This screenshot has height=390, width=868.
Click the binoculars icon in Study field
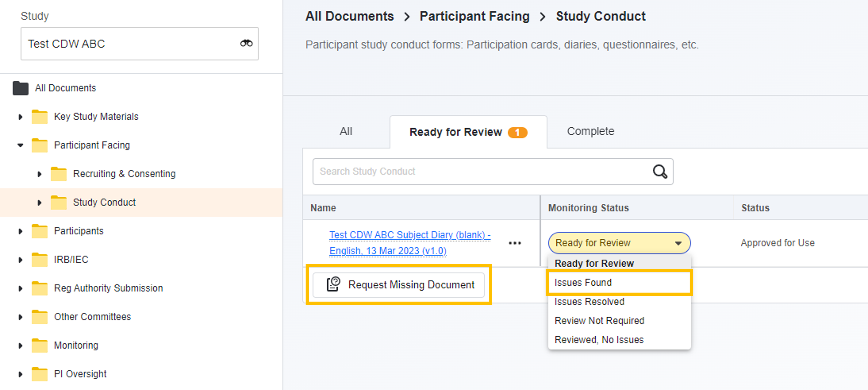[x=246, y=43]
